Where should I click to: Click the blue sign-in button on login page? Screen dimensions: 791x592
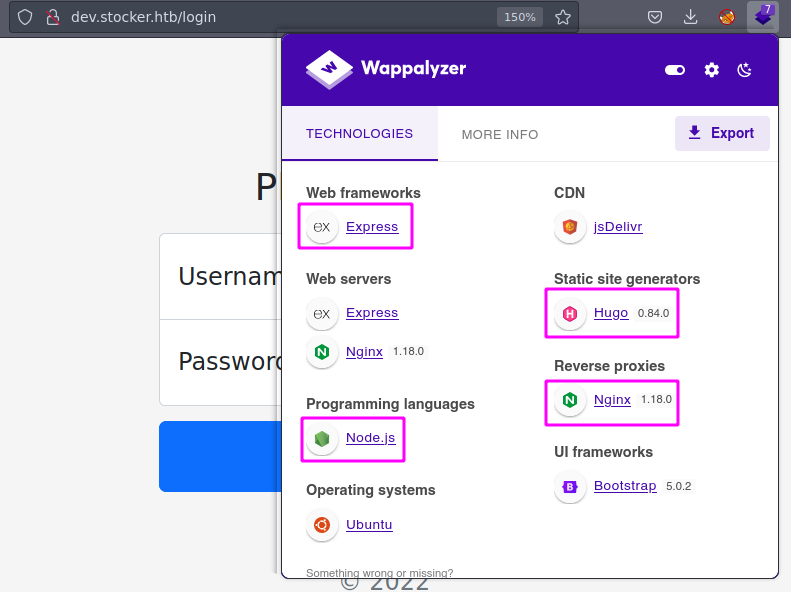tap(220, 456)
